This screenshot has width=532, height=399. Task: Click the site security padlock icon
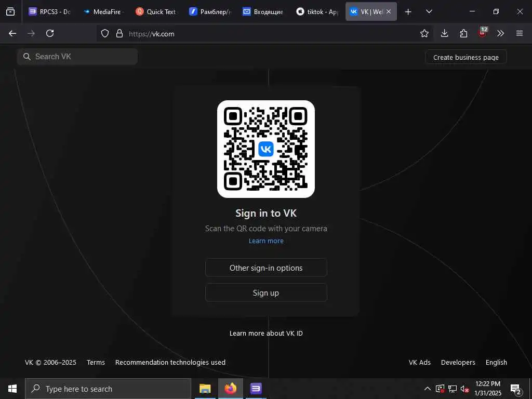[x=119, y=33]
